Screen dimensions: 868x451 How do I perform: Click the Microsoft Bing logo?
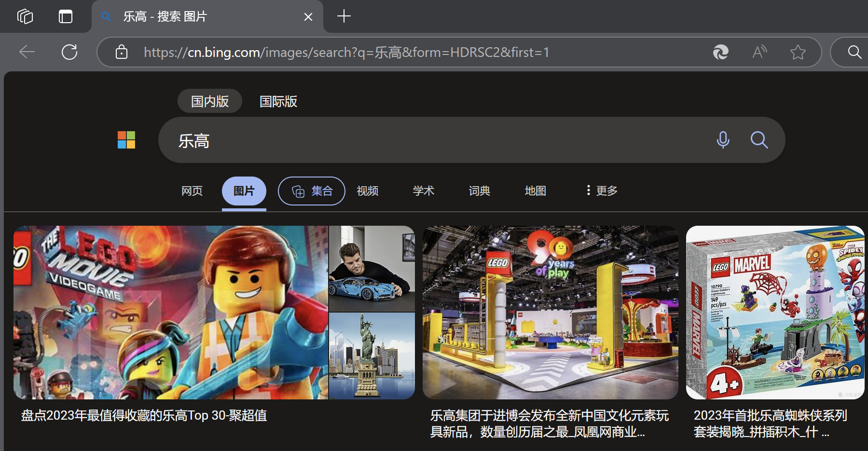pyautogui.click(x=126, y=140)
